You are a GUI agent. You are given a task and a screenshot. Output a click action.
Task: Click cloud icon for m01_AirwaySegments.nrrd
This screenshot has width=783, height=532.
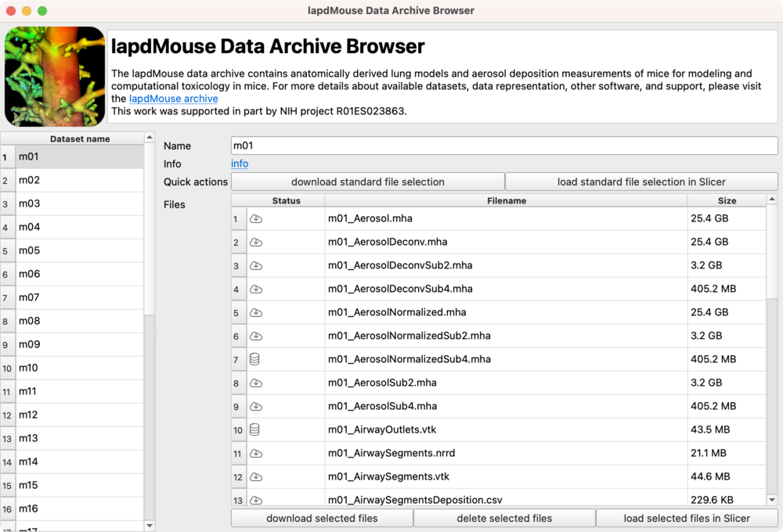pos(256,453)
